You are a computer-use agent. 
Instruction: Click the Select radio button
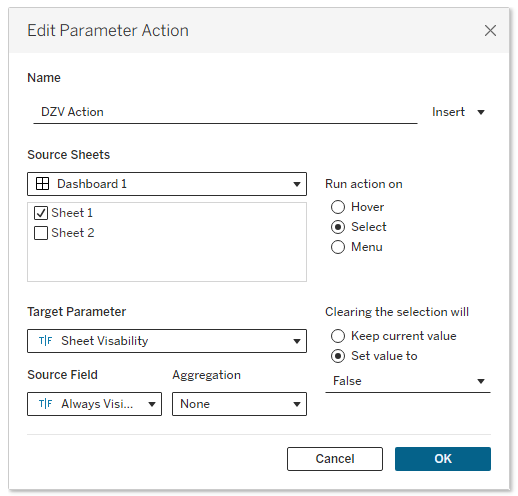(338, 227)
